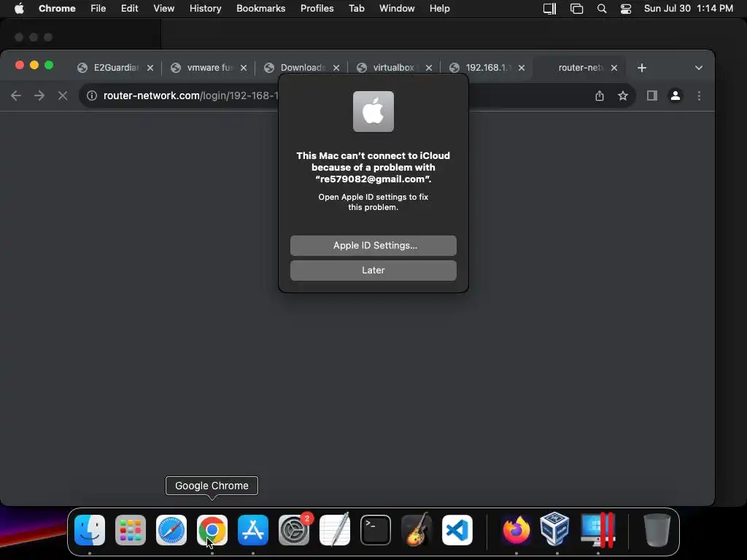Open App Store from the Dock
Image resolution: width=747 pixels, height=560 pixels.
pos(253,529)
